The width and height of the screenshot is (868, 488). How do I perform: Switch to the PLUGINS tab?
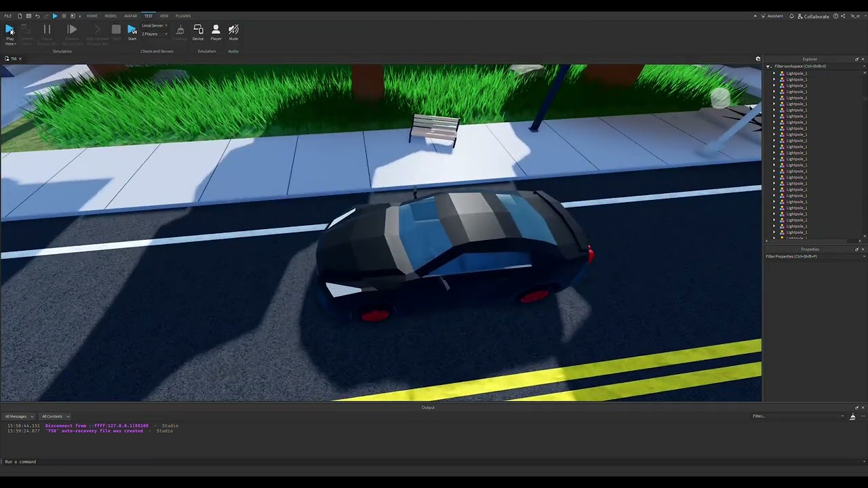coord(183,16)
